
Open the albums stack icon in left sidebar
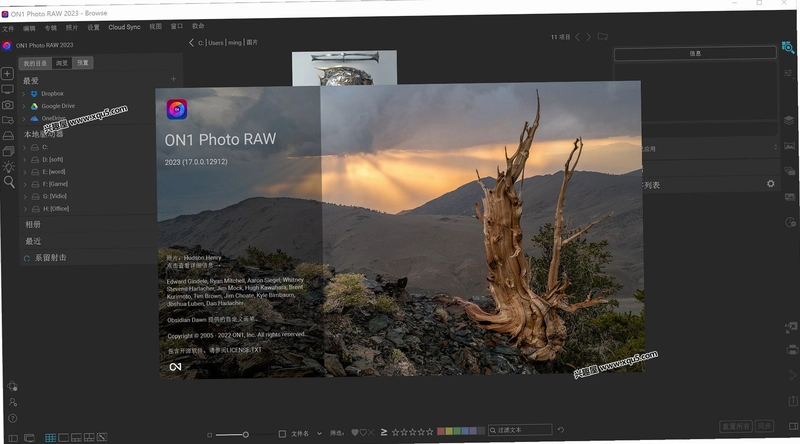[9, 151]
